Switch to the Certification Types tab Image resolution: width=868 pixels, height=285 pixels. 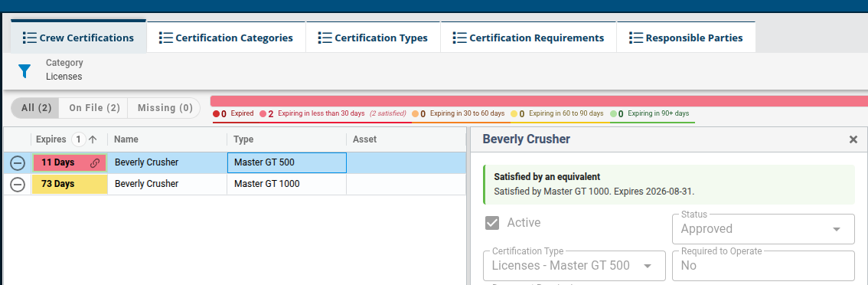pos(373,37)
